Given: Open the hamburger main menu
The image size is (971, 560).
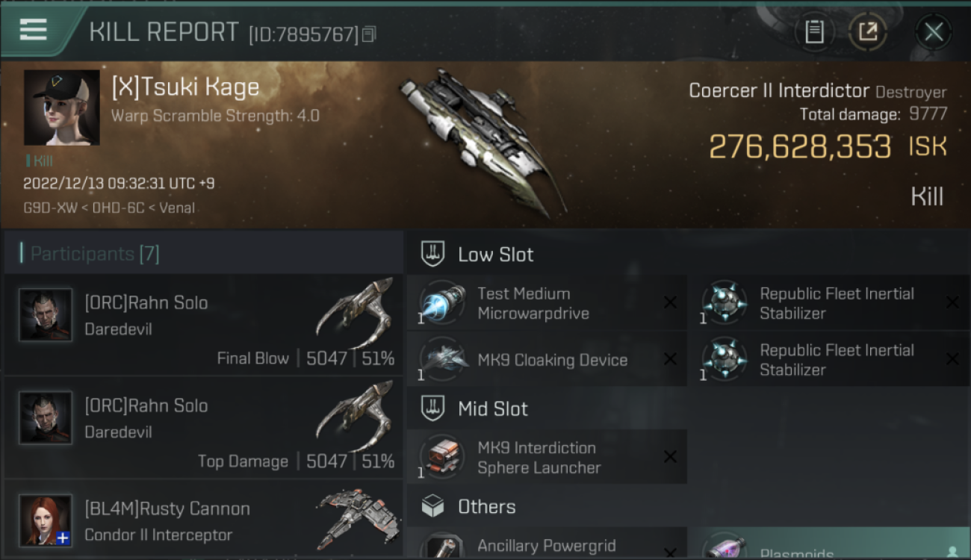Looking at the screenshot, I should pos(33,31).
